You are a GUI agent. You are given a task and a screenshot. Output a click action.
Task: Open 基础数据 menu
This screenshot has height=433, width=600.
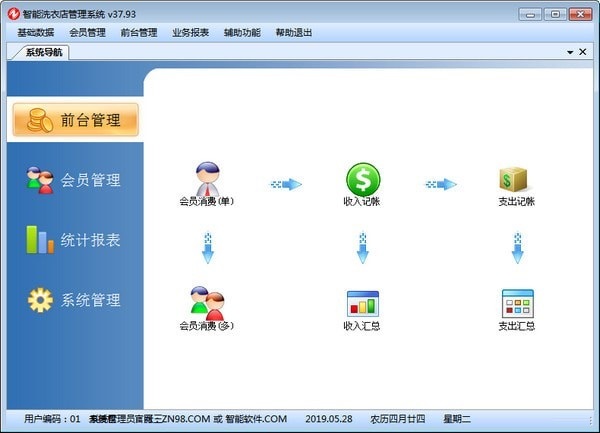click(x=35, y=32)
